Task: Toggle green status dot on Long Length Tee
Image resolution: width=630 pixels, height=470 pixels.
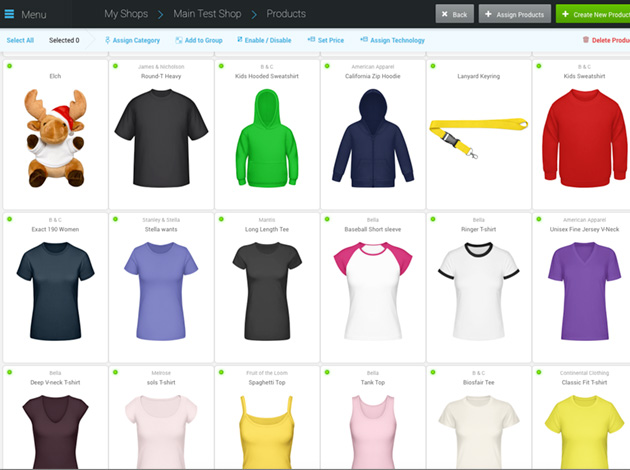Action: click(x=221, y=219)
